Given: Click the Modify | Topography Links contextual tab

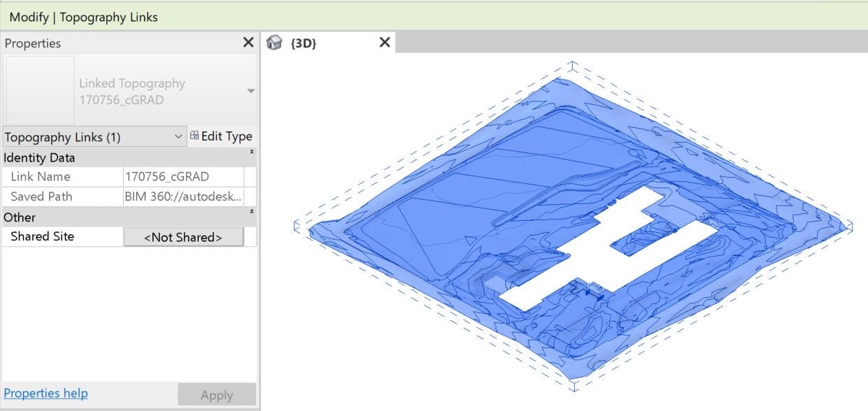Looking at the screenshot, I should tap(83, 17).
